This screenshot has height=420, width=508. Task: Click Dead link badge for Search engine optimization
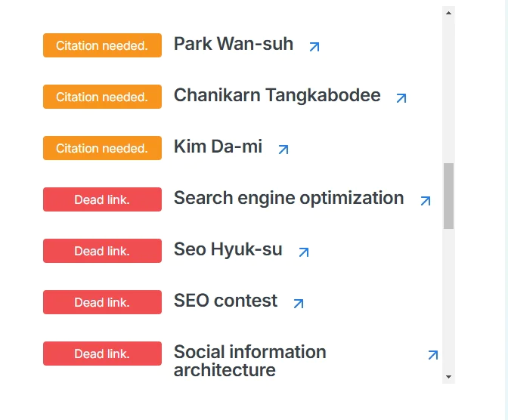coord(102,199)
